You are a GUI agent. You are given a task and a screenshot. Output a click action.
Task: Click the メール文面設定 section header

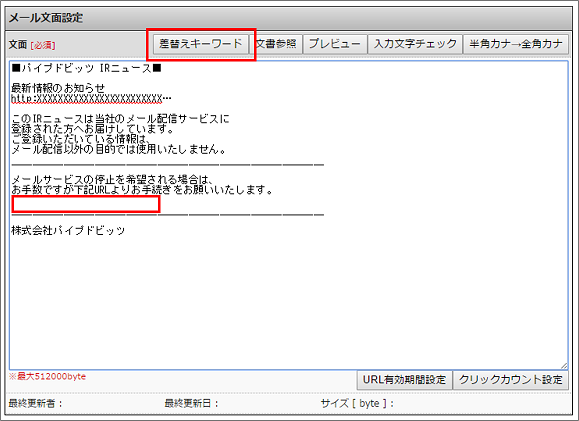pos(46,18)
